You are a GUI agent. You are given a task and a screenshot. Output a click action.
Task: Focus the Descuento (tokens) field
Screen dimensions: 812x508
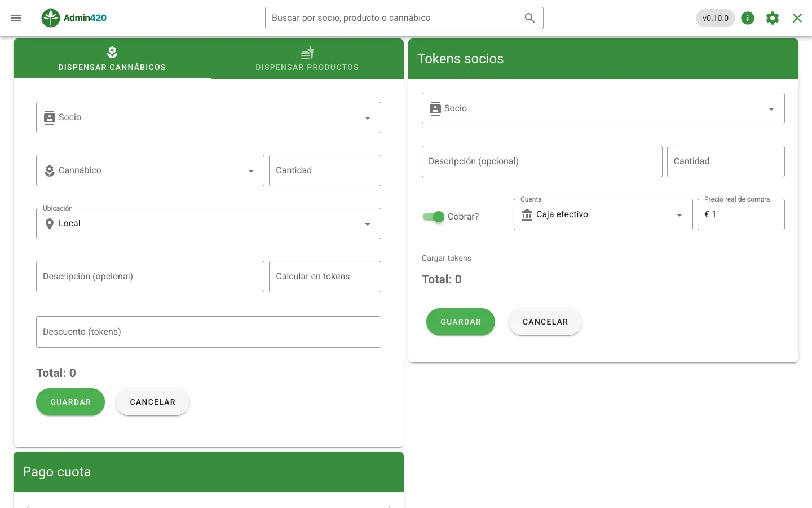click(209, 332)
